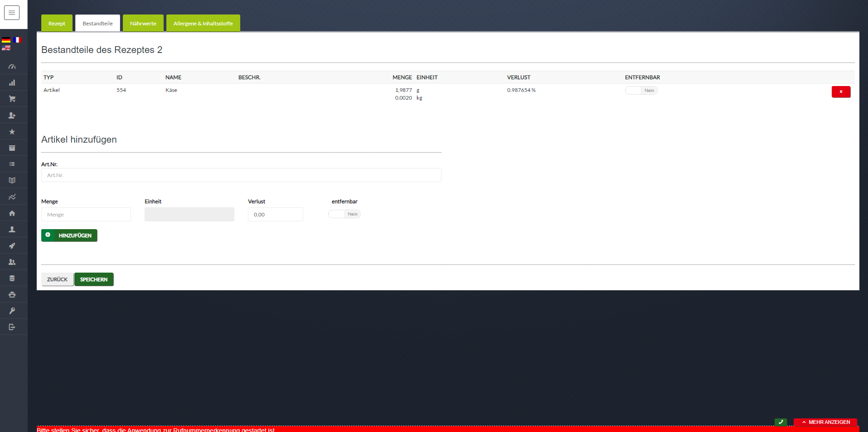
Task: Toggle the entfernbar switch in add form
Action: pyautogui.click(x=344, y=214)
